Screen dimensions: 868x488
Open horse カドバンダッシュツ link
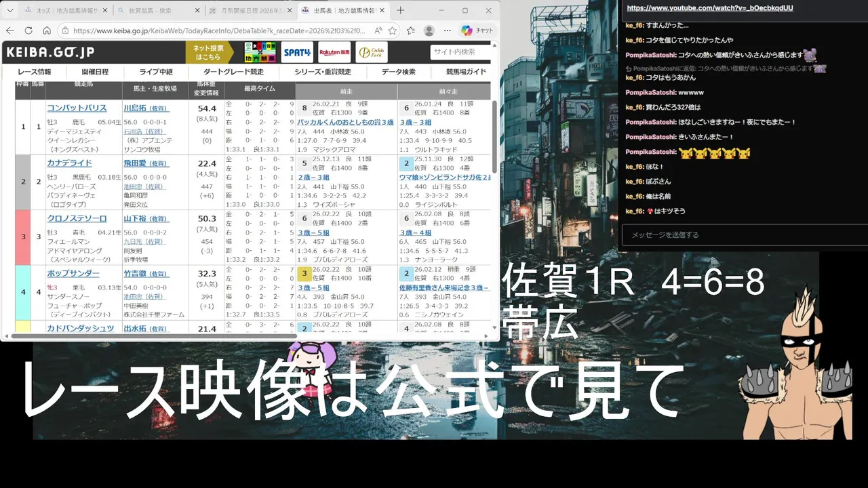pos(81,329)
